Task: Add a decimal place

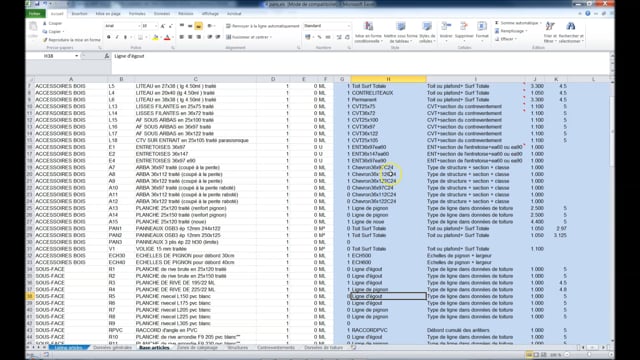Action: [339, 37]
